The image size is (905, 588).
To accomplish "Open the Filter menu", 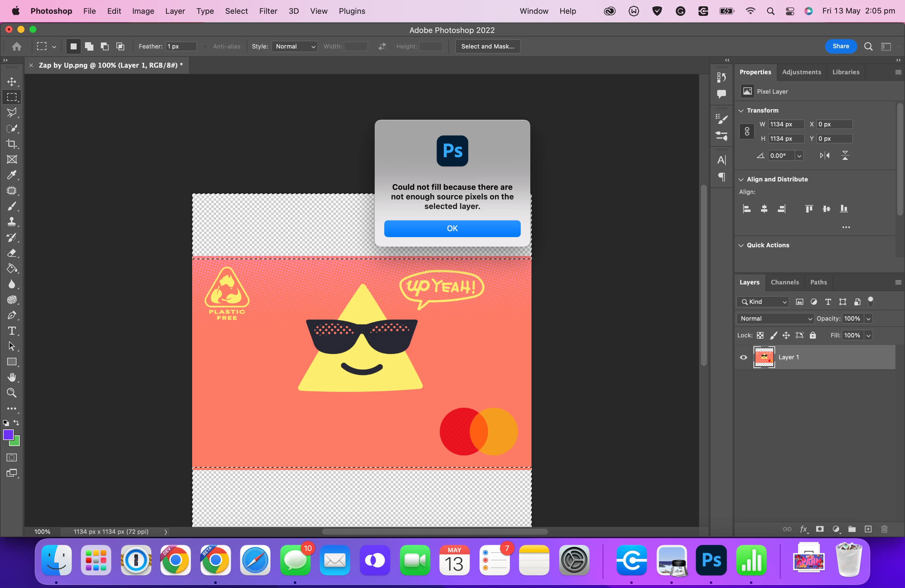I will [x=268, y=11].
